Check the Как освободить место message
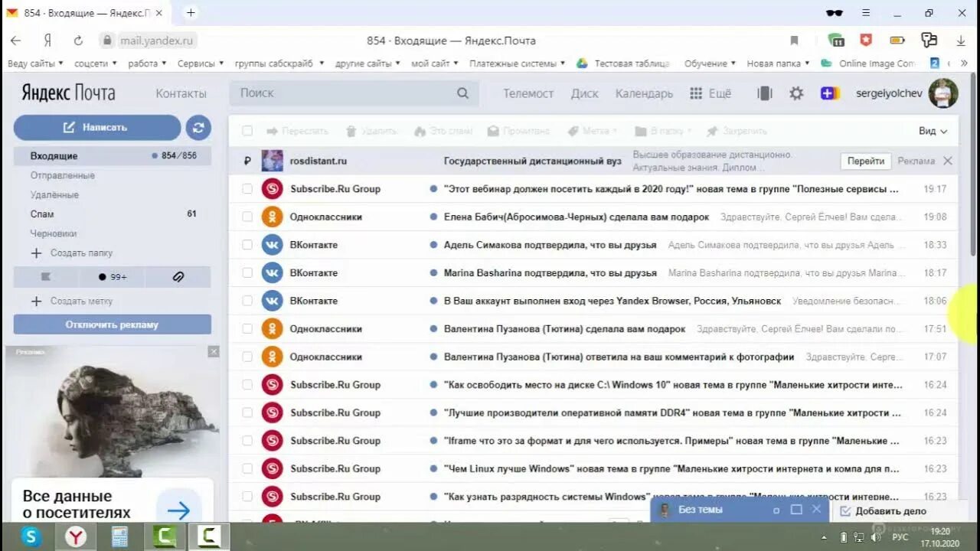The image size is (980, 551). click(x=247, y=385)
